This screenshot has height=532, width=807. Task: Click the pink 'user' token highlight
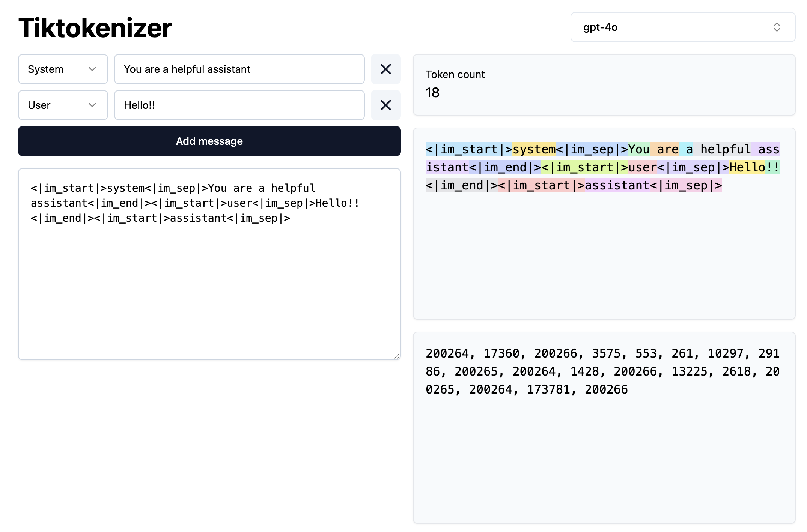click(x=642, y=167)
